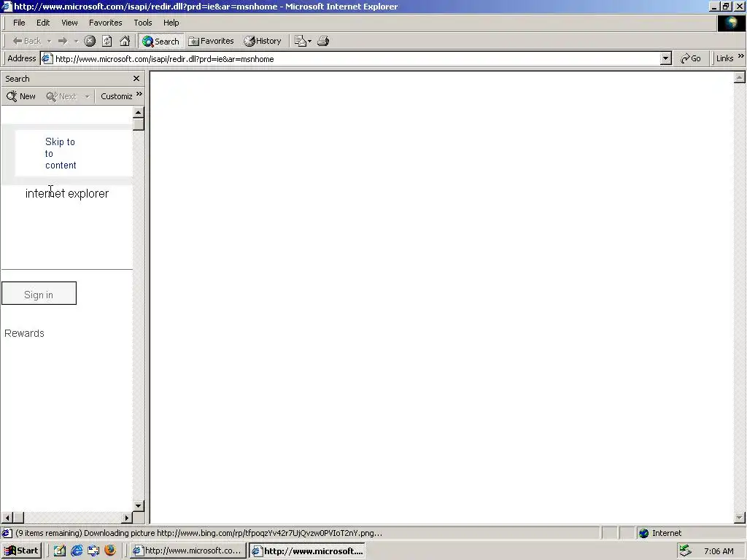
Task: Launch Firefox from quick launch
Action: (x=110, y=551)
